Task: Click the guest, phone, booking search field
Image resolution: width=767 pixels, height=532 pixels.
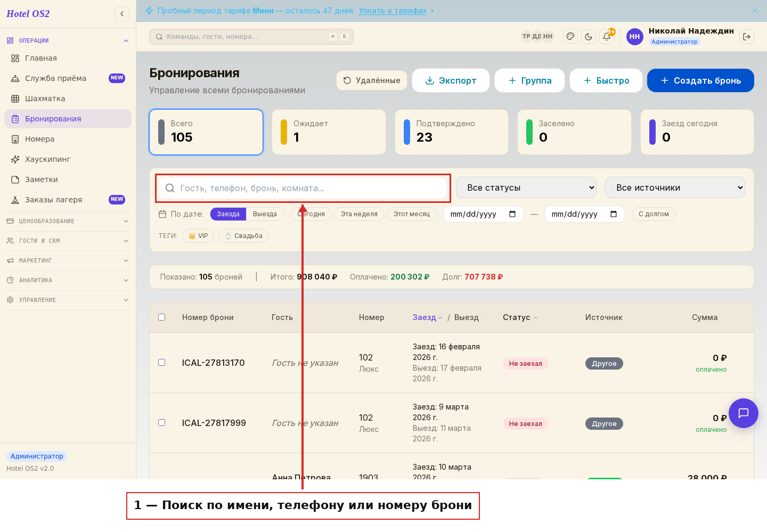Action: coord(303,188)
